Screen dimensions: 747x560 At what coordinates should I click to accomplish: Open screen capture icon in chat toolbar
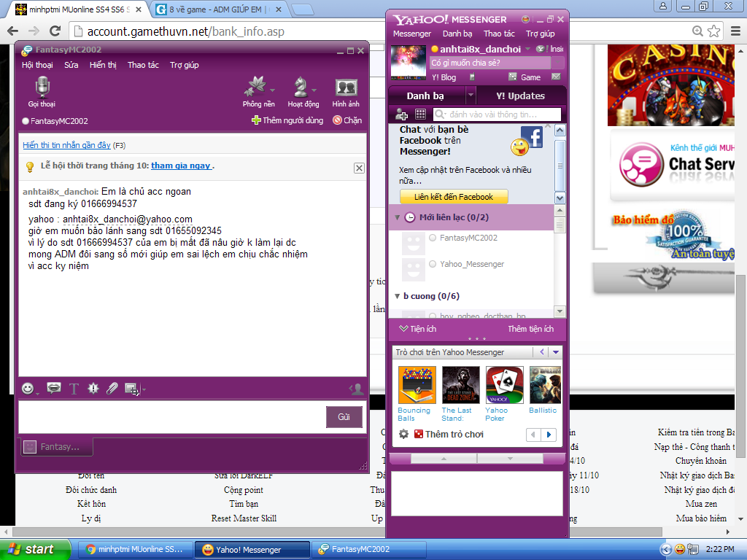[131, 389]
